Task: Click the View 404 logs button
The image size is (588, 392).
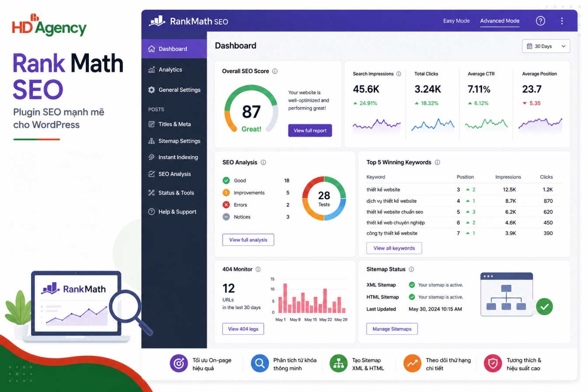Action: 243,329
